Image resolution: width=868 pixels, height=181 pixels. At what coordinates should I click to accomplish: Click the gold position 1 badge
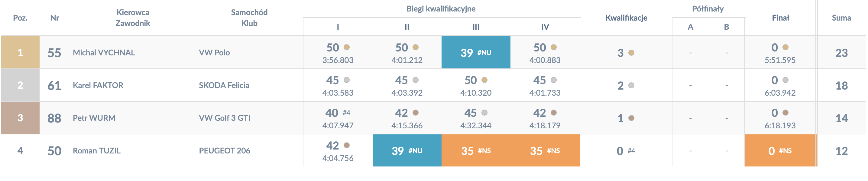click(x=20, y=52)
